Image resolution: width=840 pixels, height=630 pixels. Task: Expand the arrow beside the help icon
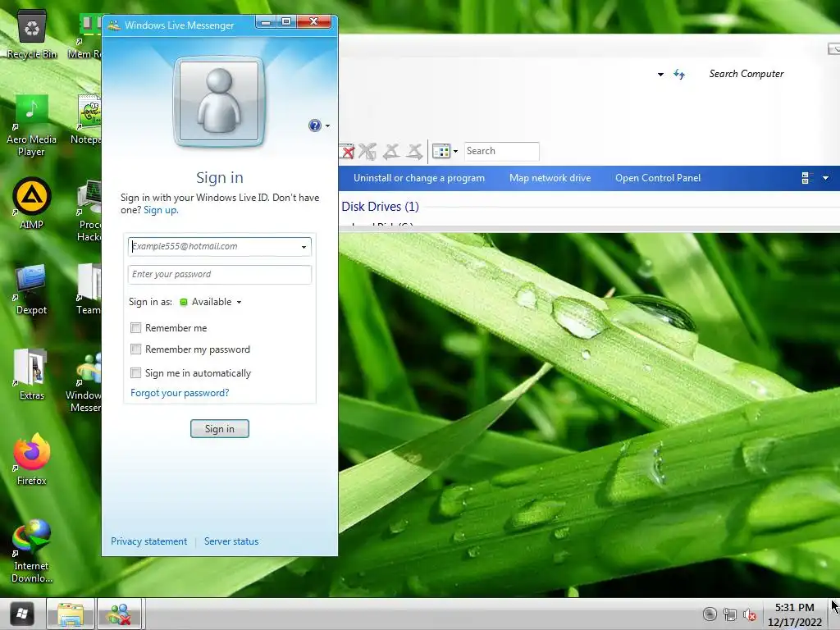[x=327, y=126]
